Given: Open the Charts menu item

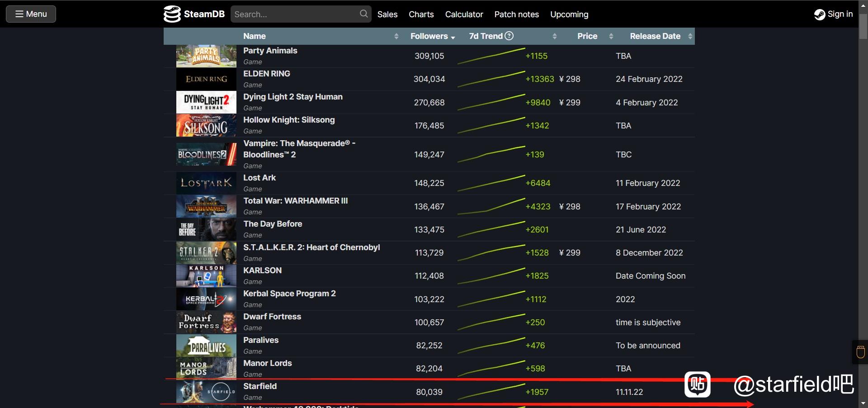Looking at the screenshot, I should point(421,14).
